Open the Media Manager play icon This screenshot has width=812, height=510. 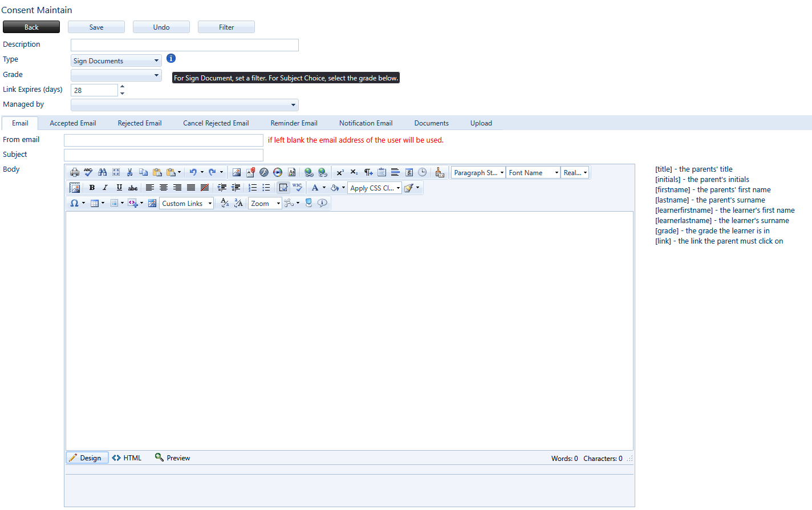[x=278, y=172]
